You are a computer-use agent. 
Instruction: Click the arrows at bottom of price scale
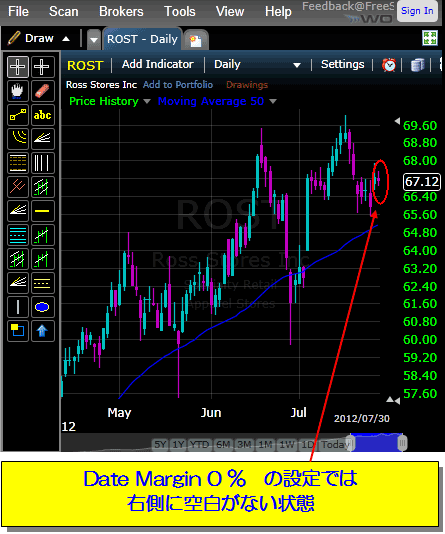click(393, 400)
